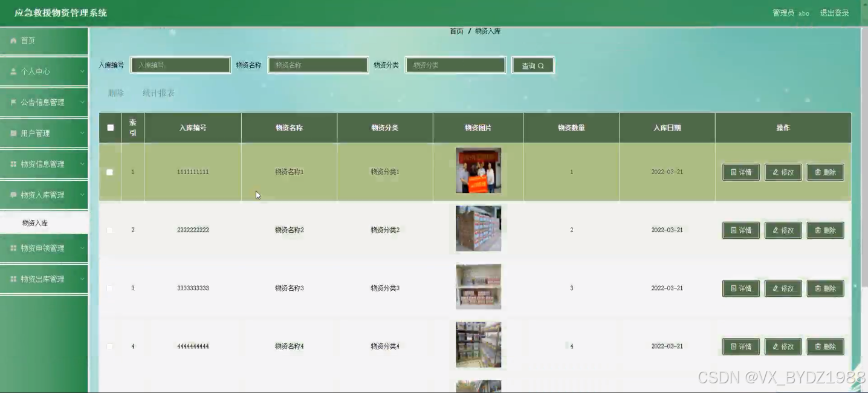Expand the 物资申领管理 menu arrow
Screen dimensions: 868x393
(82, 248)
